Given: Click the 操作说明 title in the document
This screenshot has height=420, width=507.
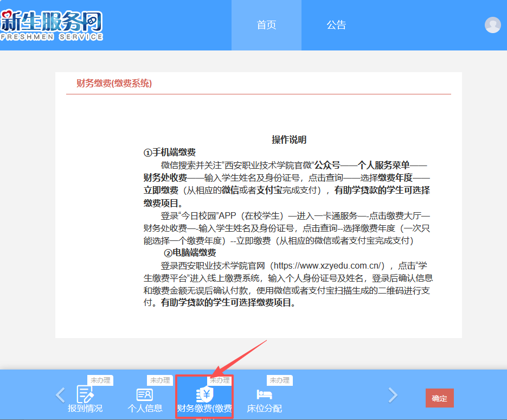Looking at the screenshot, I should click(x=289, y=140).
